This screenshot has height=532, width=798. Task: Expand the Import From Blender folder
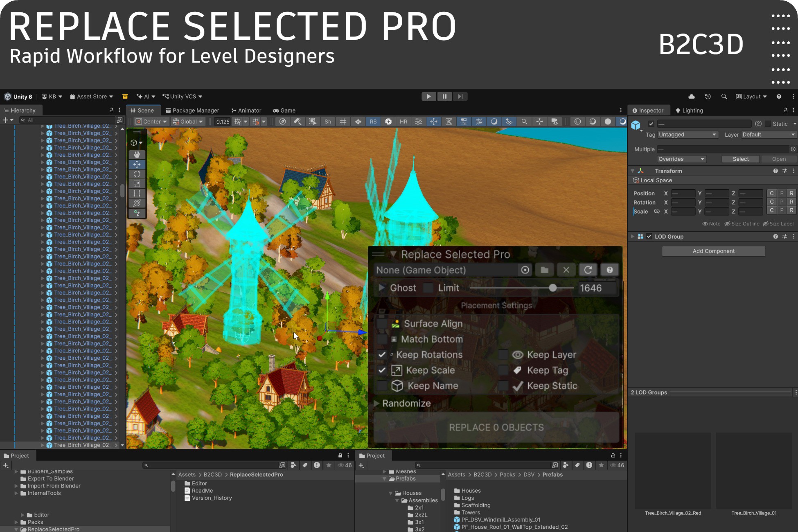pos(16,486)
